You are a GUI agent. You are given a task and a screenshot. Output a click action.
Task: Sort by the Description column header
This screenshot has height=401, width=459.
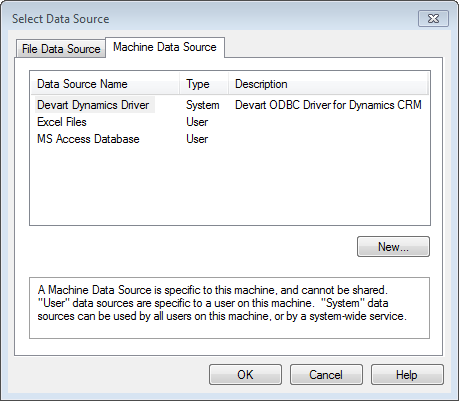328,84
